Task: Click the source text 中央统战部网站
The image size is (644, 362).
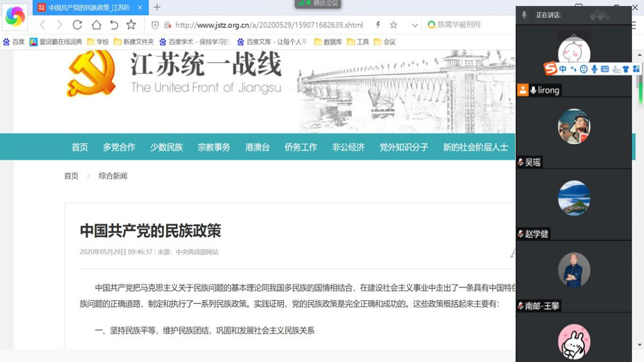Action: click(x=197, y=252)
